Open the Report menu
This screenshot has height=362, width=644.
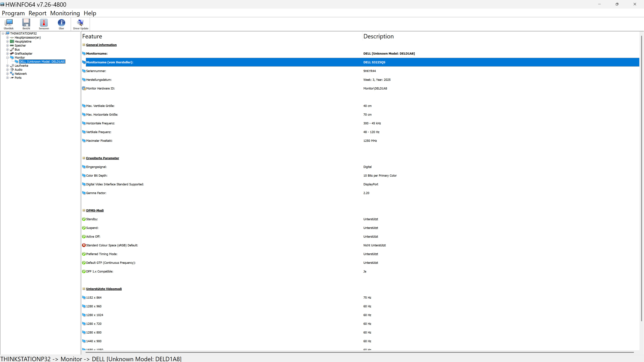tap(38, 13)
